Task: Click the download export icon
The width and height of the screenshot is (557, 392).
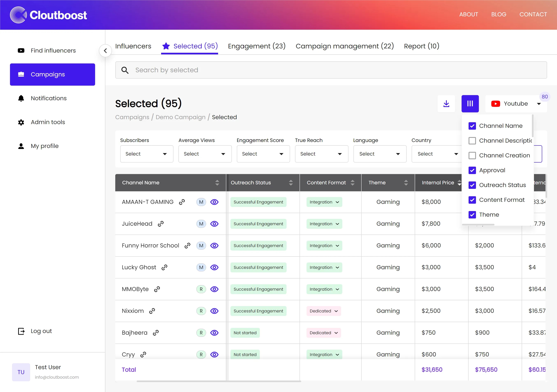Action: (x=446, y=104)
